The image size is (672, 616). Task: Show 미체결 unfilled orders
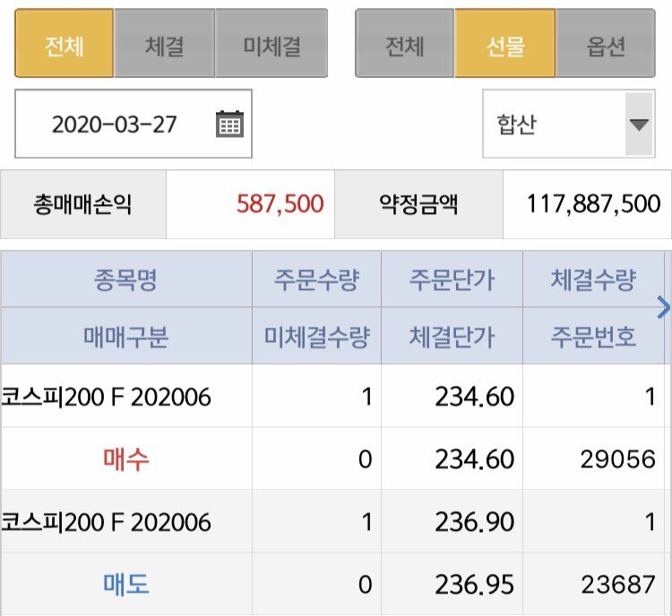click(271, 44)
